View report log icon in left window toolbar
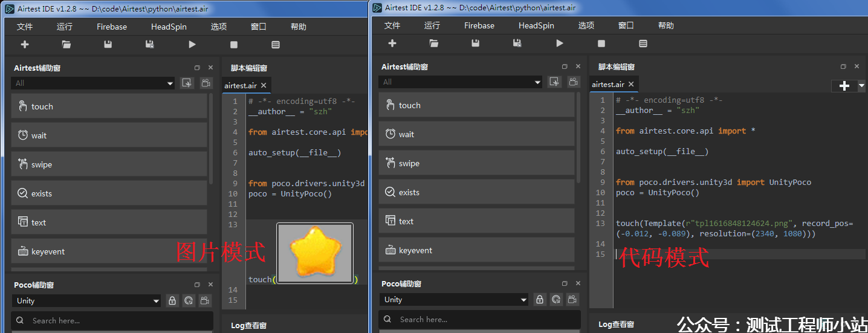Image resolution: width=868 pixels, height=333 pixels. point(276,45)
